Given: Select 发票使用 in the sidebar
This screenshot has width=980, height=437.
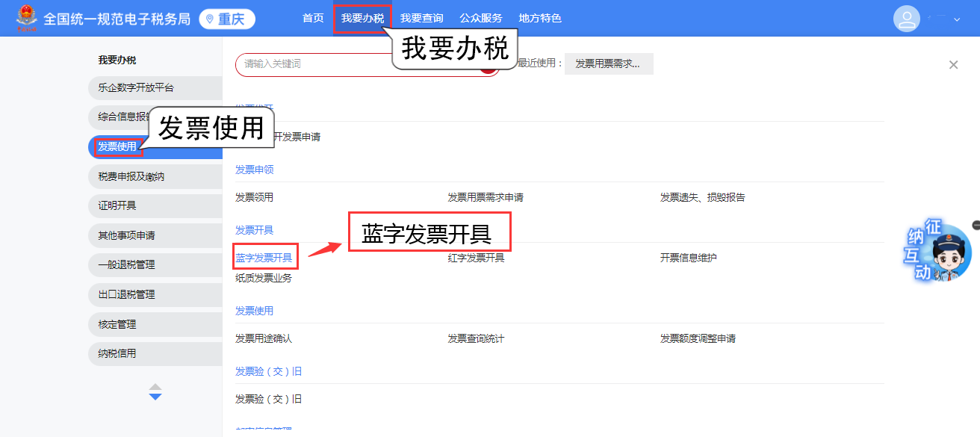Looking at the screenshot, I should [x=118, y=147].
